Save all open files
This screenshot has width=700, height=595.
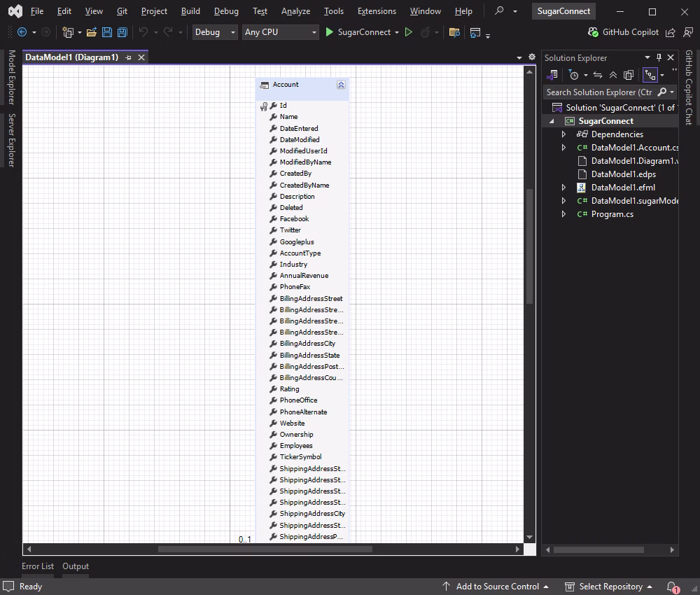click(x=121, y=32)
